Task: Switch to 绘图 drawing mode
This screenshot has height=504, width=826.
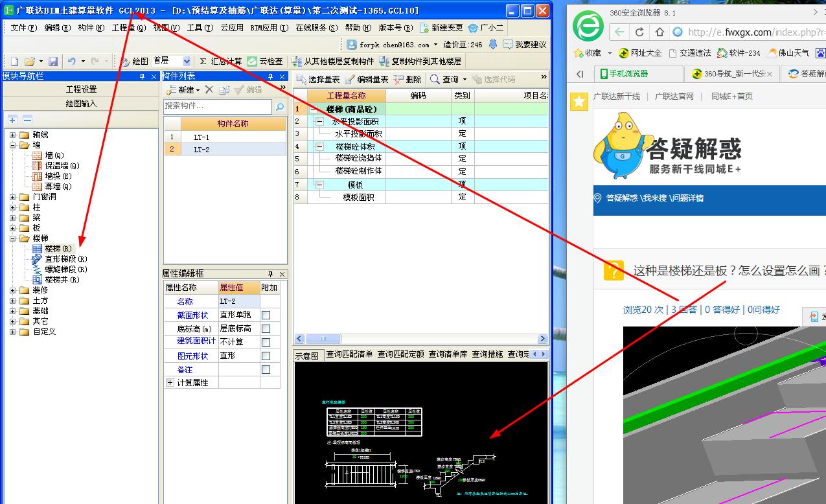Action: (134, 61)
